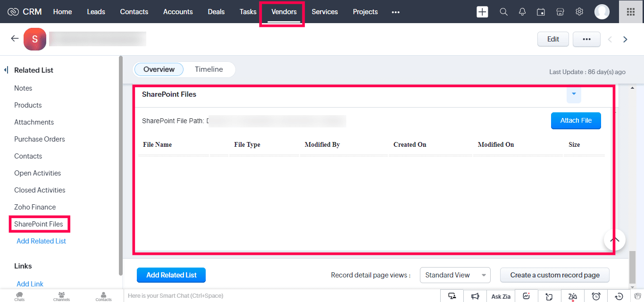Switch to the Timeline view
The width and height of the screenshot is (644, 302).
(x=209, y=69)
